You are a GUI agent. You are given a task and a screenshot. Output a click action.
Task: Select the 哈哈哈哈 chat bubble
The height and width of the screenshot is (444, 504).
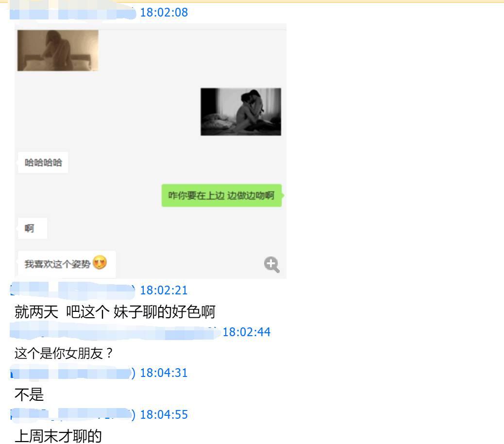pyautogui.click(x=43, y=163)
